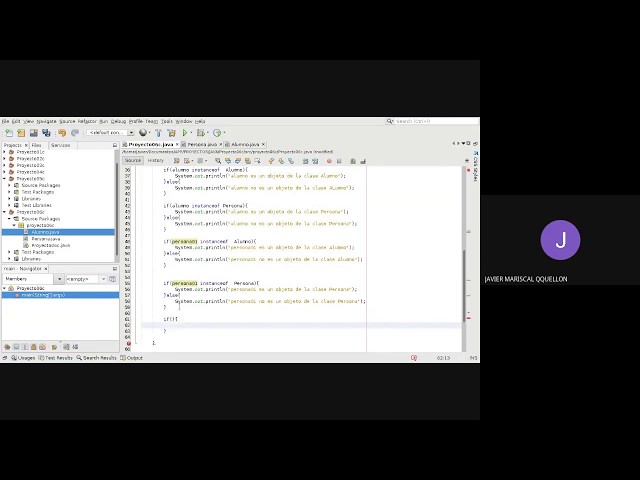Open Search Results panel in bottom bar

pyautogui.click(x=96, y=358)
